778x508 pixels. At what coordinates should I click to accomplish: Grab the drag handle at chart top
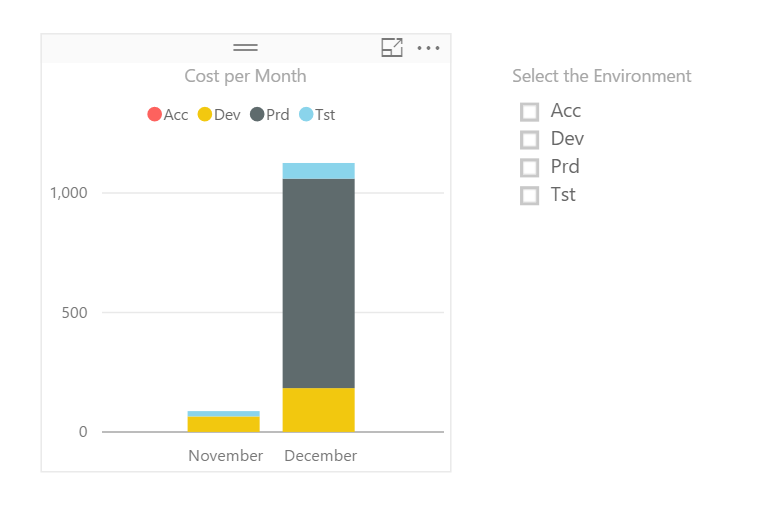245,47
